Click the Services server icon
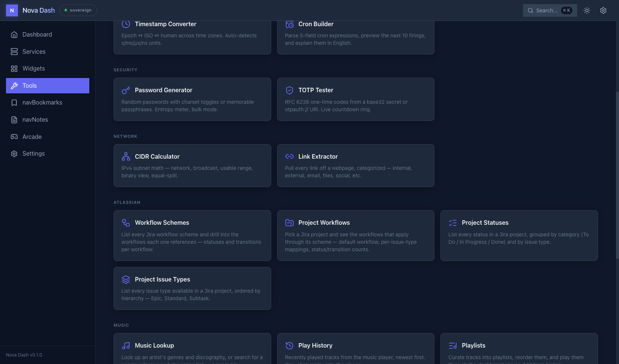 [14, 52]
